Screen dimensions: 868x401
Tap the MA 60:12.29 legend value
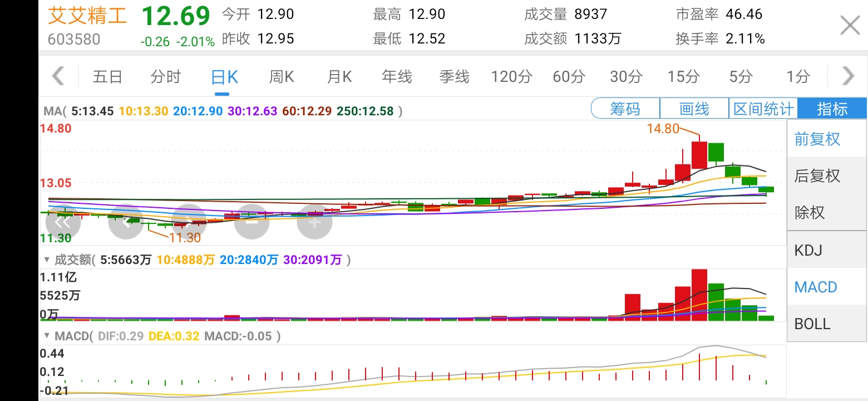pyautogui.click(x=307, y=111)
